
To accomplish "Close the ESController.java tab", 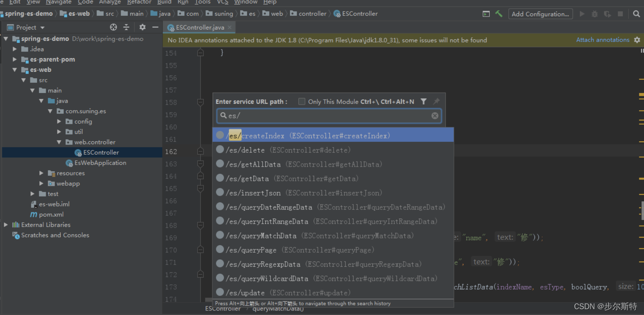I will tap(229, 27).
